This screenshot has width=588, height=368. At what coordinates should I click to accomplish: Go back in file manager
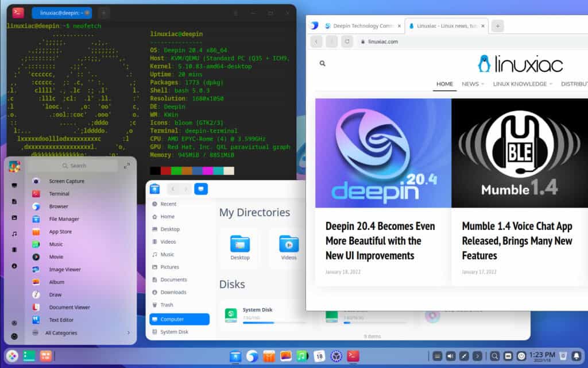click(173, 189)
